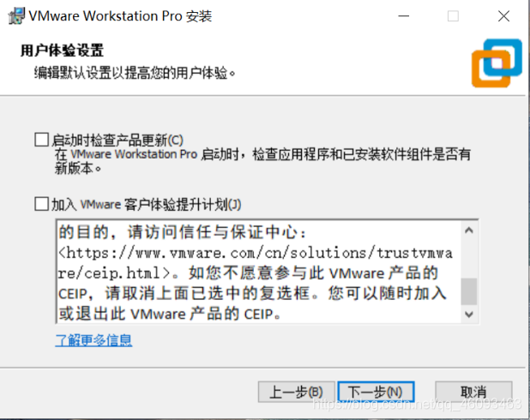Click the down arrow of the CEIP text scrollbar
This screenshot has height=420, width=530.
click(469, 315)
